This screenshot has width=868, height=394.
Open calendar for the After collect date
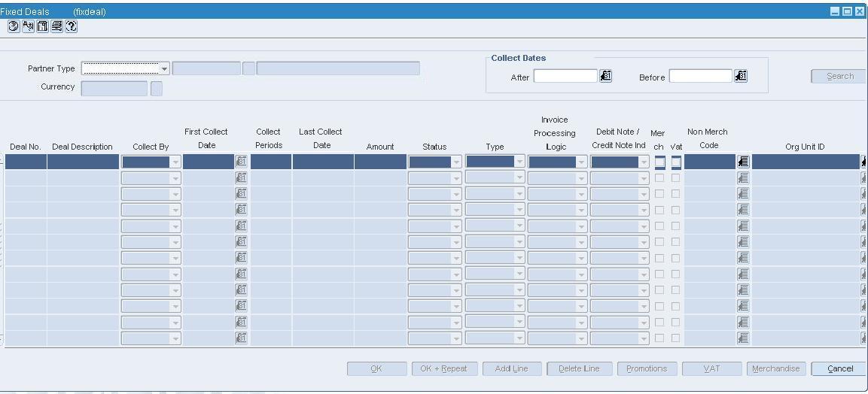point(606,76)
